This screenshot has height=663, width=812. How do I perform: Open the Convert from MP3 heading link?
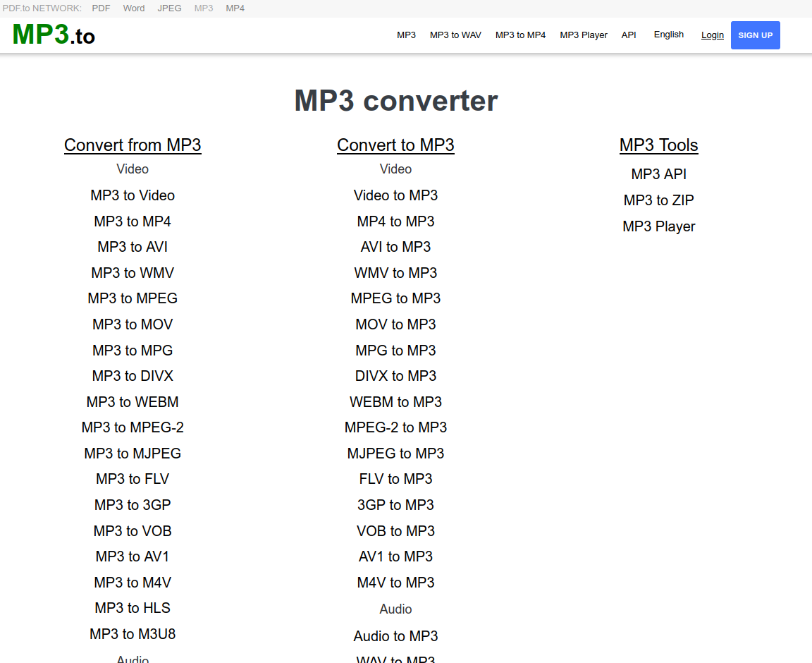(133, 145)
